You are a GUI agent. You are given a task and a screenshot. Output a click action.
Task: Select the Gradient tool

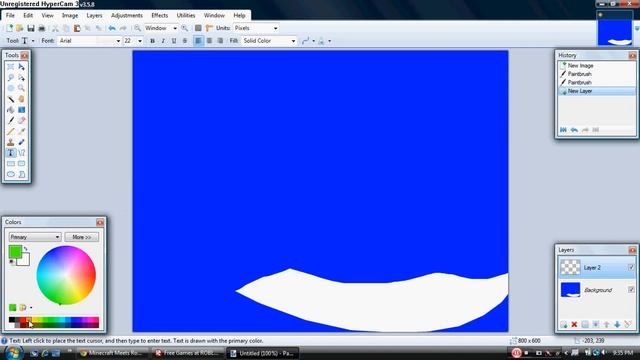pyautogui.click(x=21, y=110)
